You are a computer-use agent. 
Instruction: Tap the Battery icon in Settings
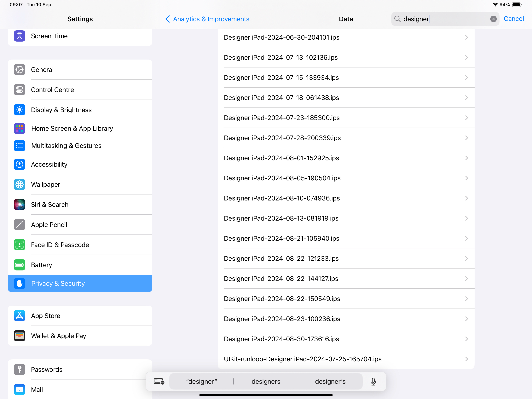20,265
